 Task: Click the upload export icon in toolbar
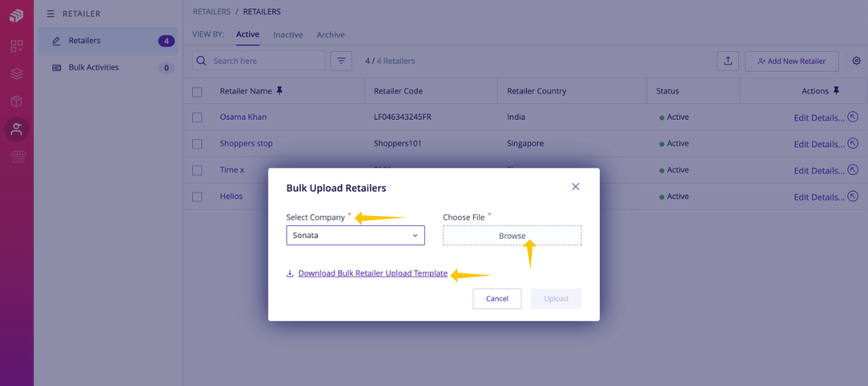728,61
